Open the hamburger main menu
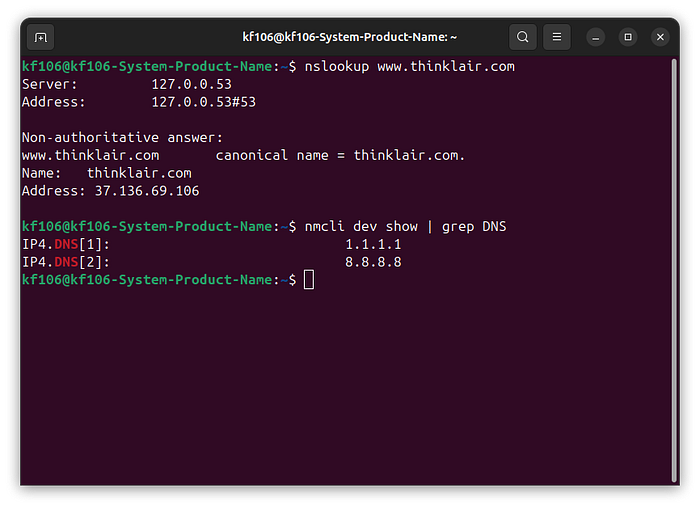Screen dimensions: 700x508 coord(557,37)
